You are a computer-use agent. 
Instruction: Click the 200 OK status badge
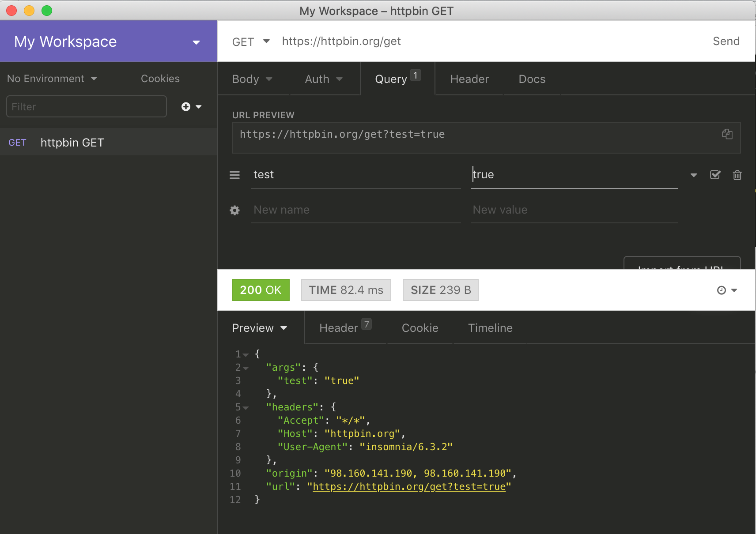[x=261, y=290]
